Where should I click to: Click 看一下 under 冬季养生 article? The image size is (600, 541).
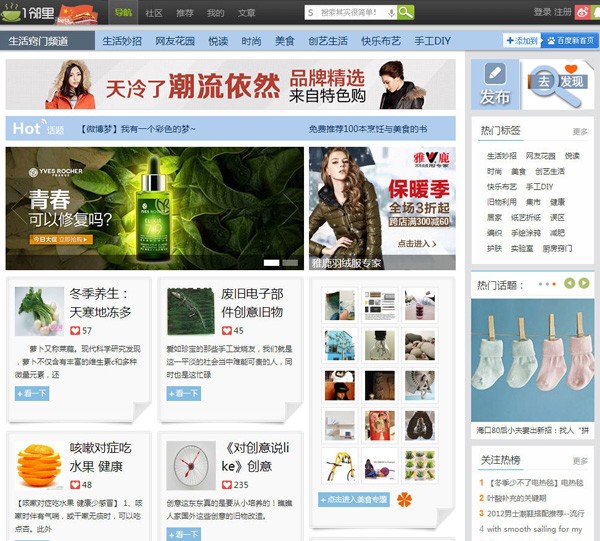(x=32, y=393)
